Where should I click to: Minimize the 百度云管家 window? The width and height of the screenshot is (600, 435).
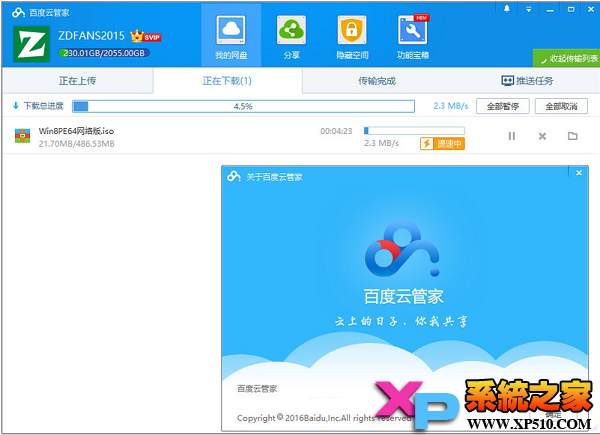coord(550,10)
